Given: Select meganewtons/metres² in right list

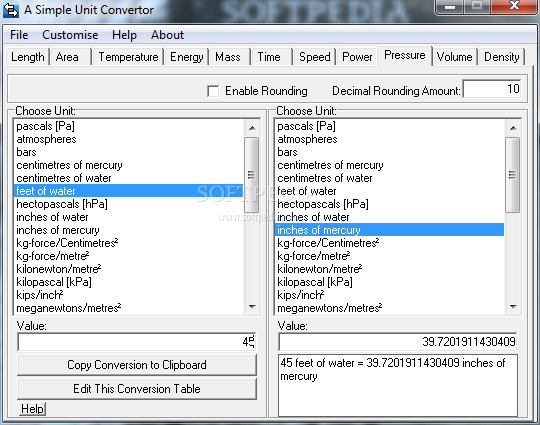Looking at the screenshot, I should (x=390, y=308).
